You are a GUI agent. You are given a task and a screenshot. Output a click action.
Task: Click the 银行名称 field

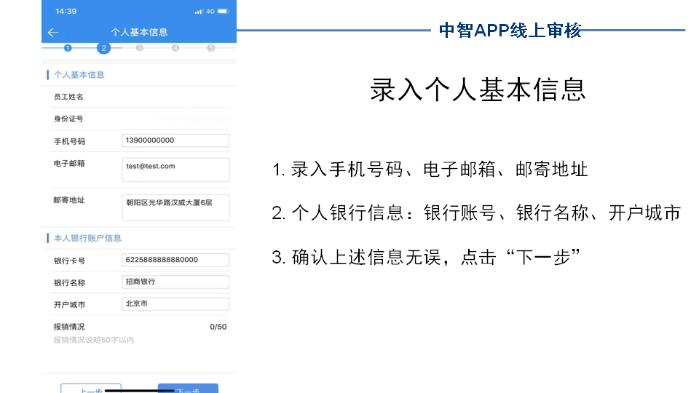[175, 282]
